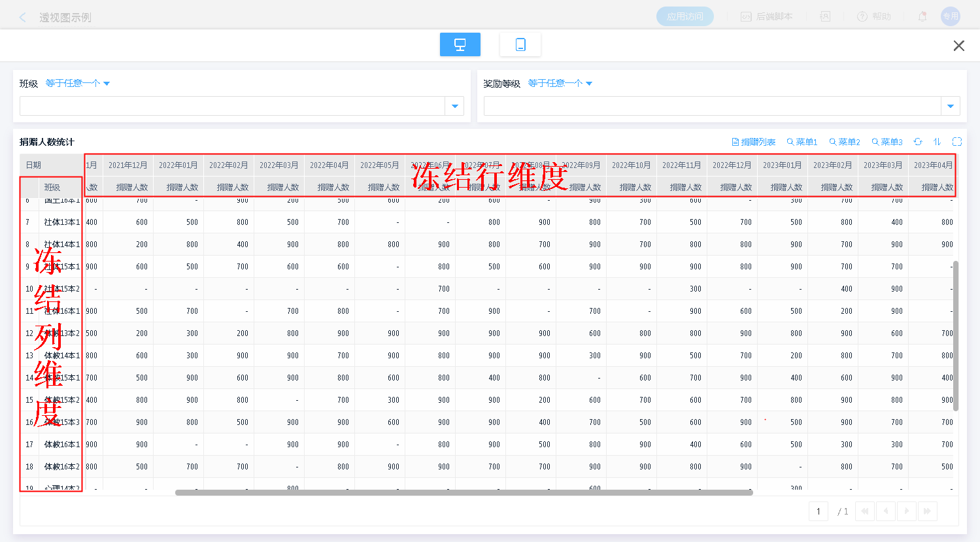Click the row-column swap arrows icon
980x542 pixels.
pyautogui.click(x=937, y=142)
